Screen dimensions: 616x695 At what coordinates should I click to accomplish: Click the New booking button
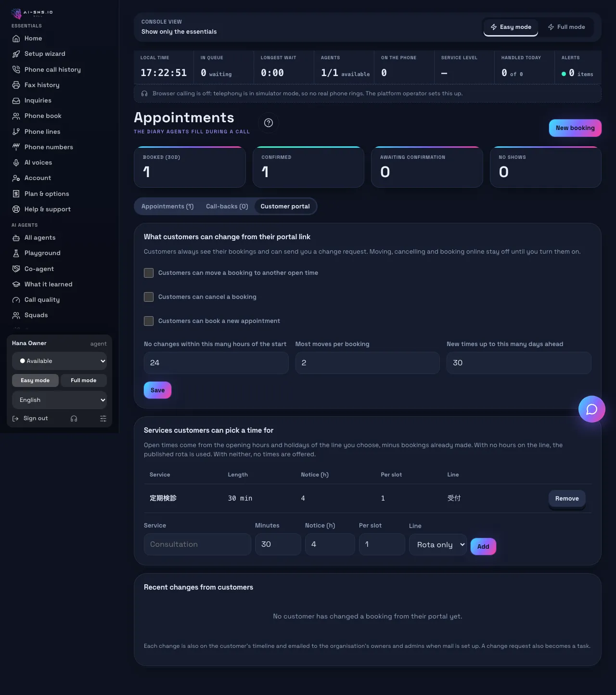(x=575, y=128)
